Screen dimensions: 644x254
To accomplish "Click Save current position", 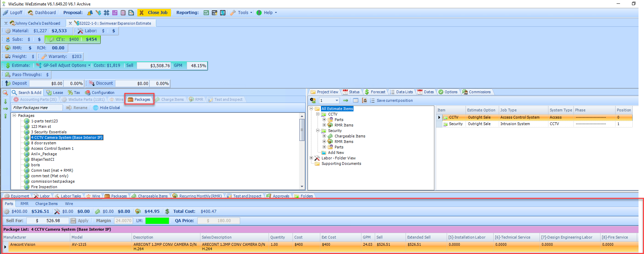I will click(391, 100).
